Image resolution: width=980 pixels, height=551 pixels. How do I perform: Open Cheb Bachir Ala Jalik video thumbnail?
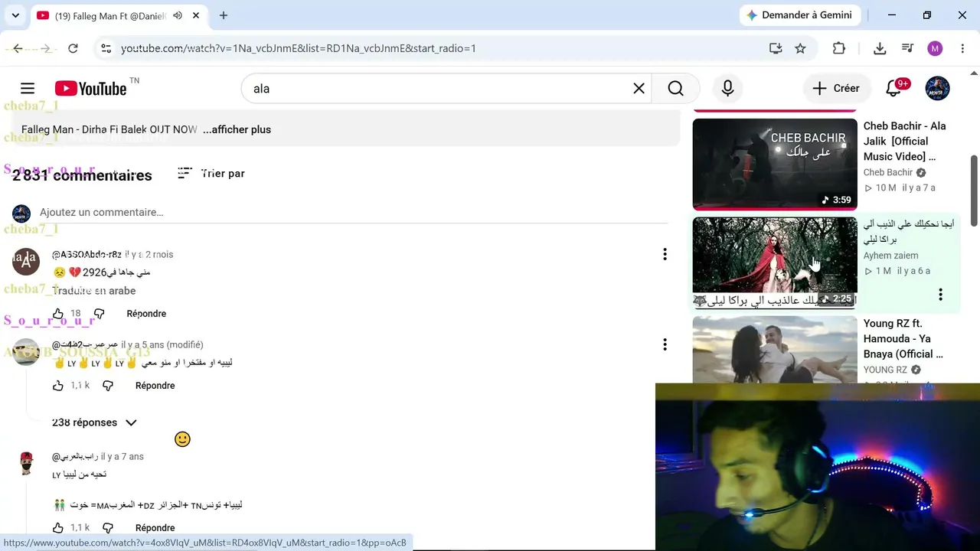[775, 164]
